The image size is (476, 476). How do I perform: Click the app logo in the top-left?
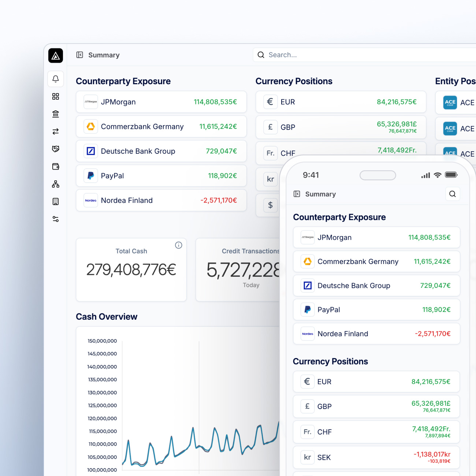(55, 55)
